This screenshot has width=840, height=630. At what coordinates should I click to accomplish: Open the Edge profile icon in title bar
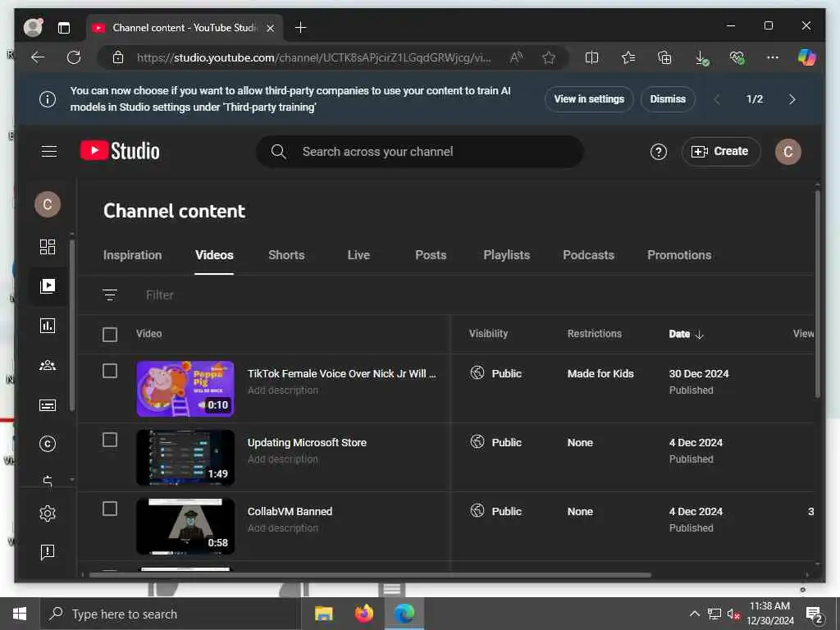[x=33, y=27]
